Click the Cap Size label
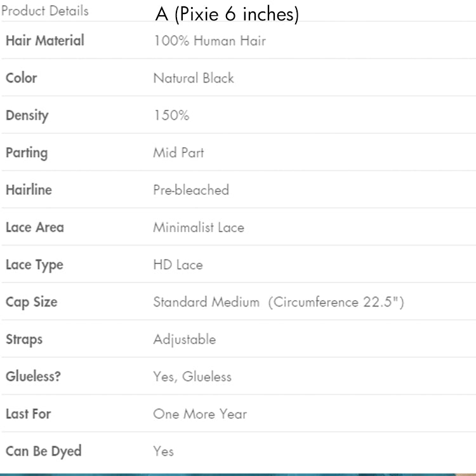476x476 pixels. pos(32,302)
